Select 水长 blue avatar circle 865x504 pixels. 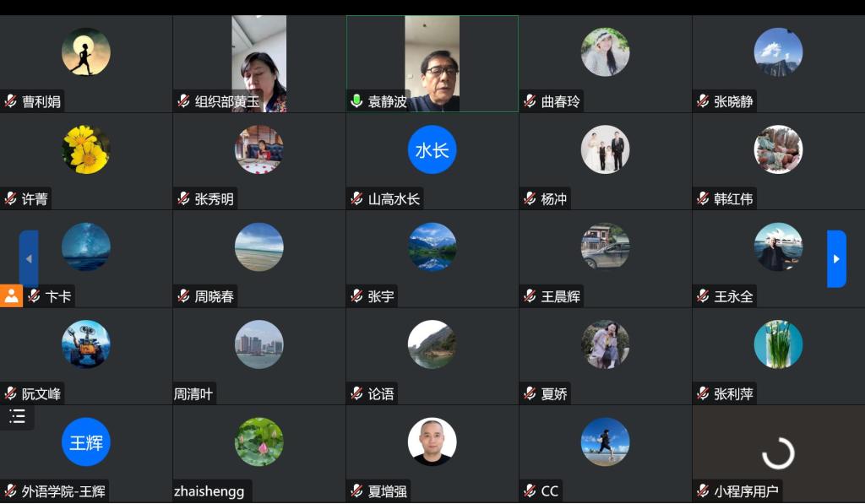click(432, 149)
